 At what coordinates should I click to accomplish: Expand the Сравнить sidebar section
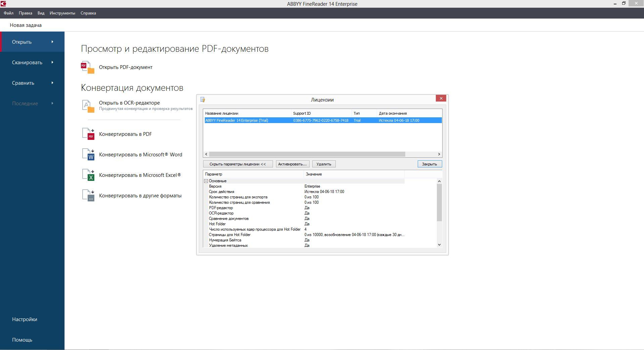coord(33,83)
